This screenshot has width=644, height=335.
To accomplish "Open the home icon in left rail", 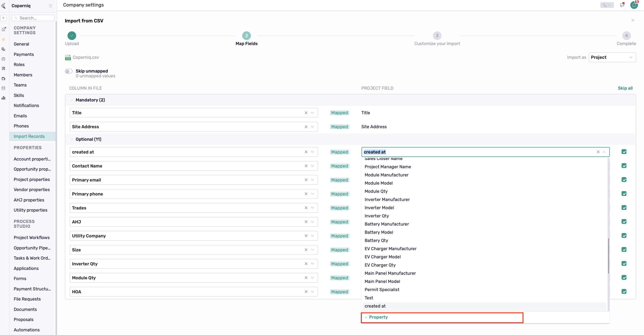I will tap(4, 29).
